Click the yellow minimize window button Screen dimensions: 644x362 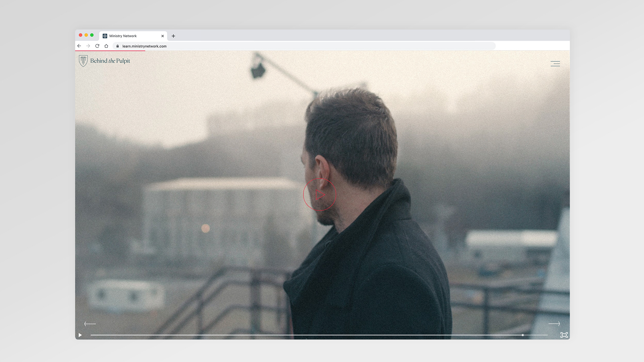(x=86, y=35)
